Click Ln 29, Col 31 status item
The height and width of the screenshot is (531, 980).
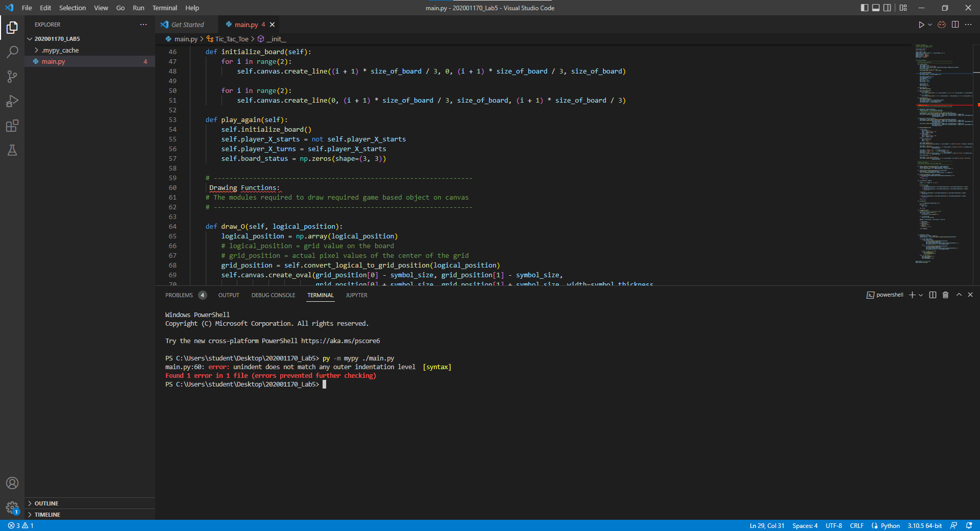(767, 525)
